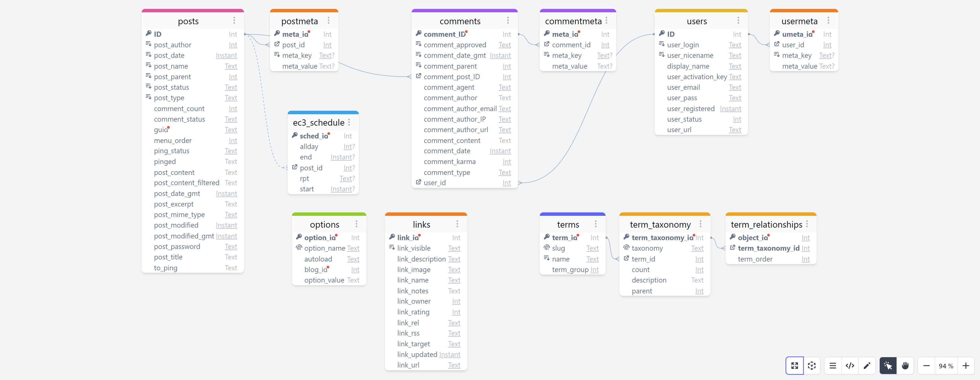980x380 pixels.
Task: Click the key icon beside posts ID
Action: click(149, 34)
